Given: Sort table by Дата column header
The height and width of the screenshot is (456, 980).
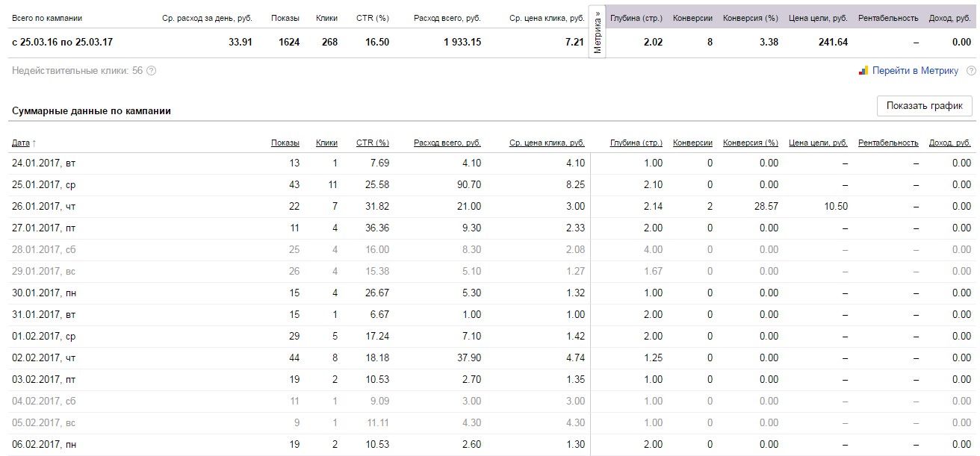Looking at the screenshot, I should 21,143.
